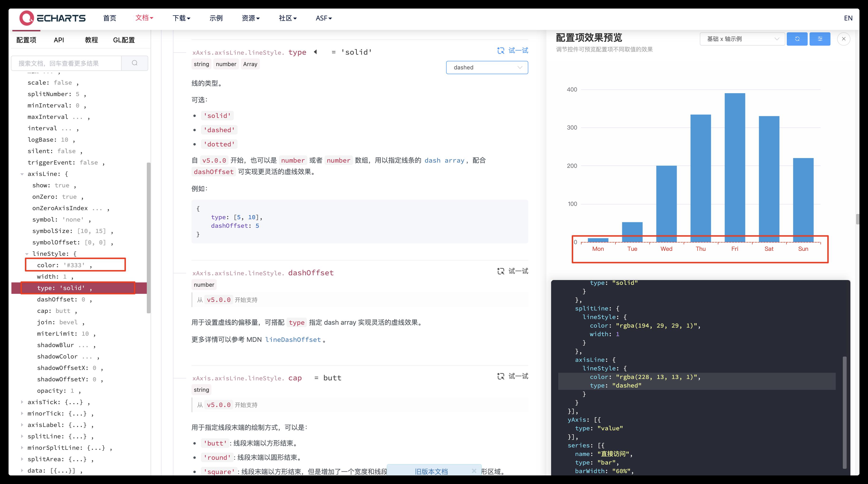
Task: Select opacity: 1 tree row
Action: click(x=59, y=391)
